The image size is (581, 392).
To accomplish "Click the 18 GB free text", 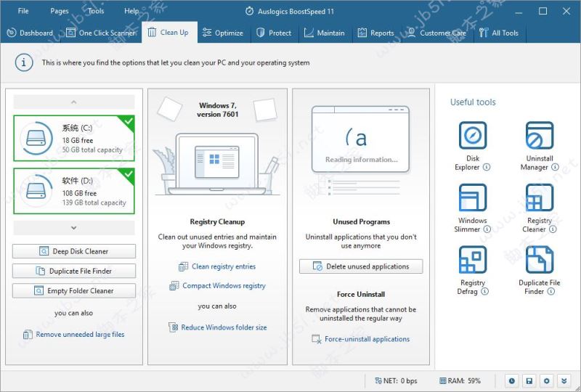I will coord(78,140).
